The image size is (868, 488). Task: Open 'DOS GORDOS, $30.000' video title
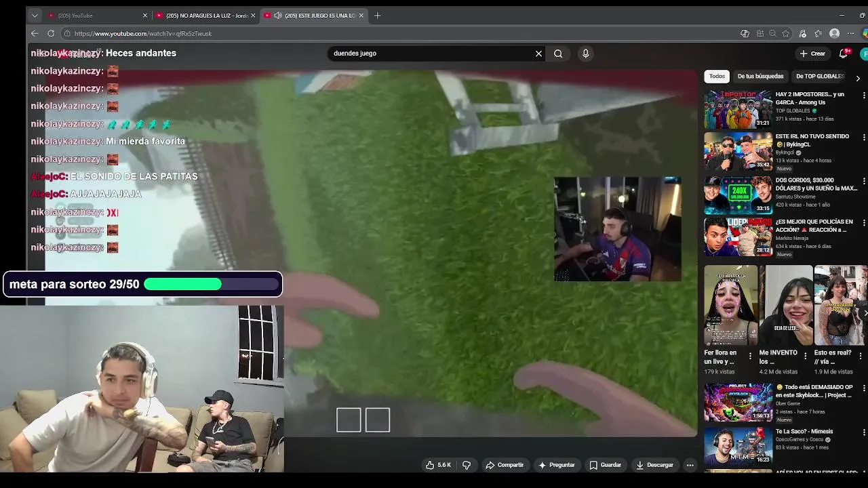click(x=816, y=184)
